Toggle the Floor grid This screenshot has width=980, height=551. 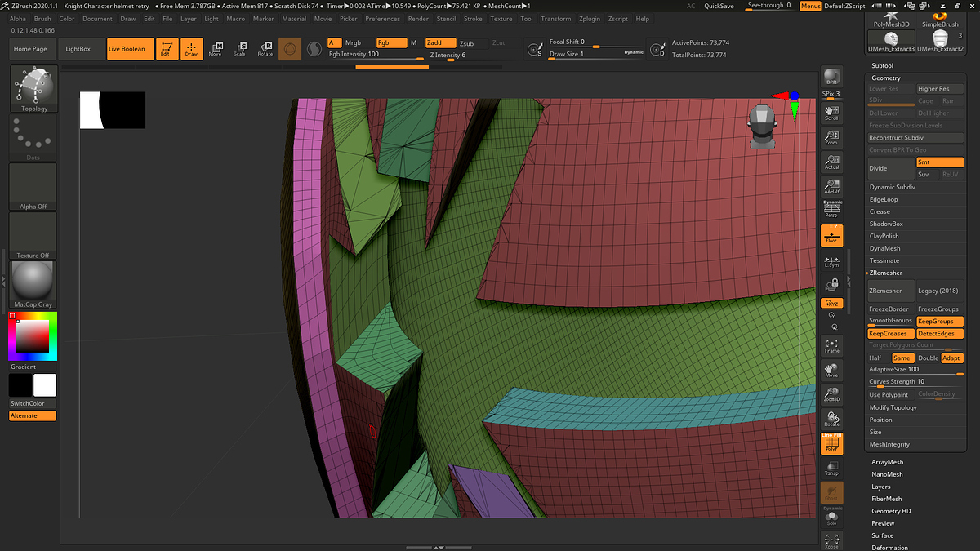coord(831,236)
